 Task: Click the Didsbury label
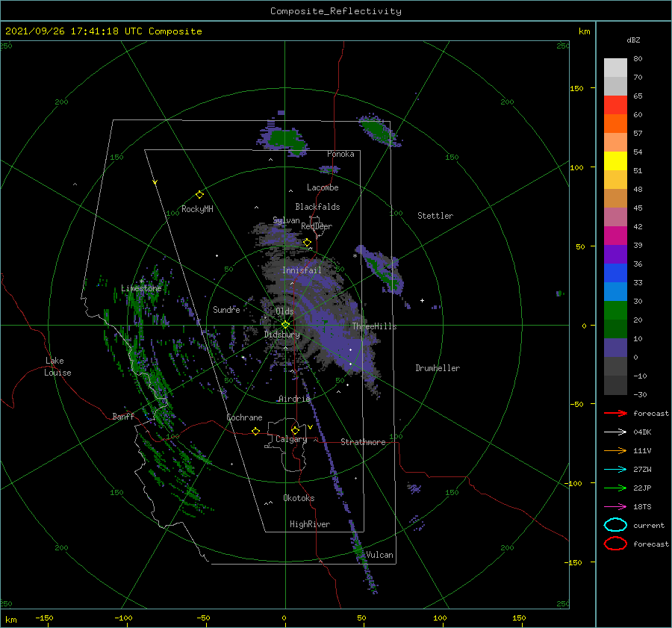[x=282, y=335]
